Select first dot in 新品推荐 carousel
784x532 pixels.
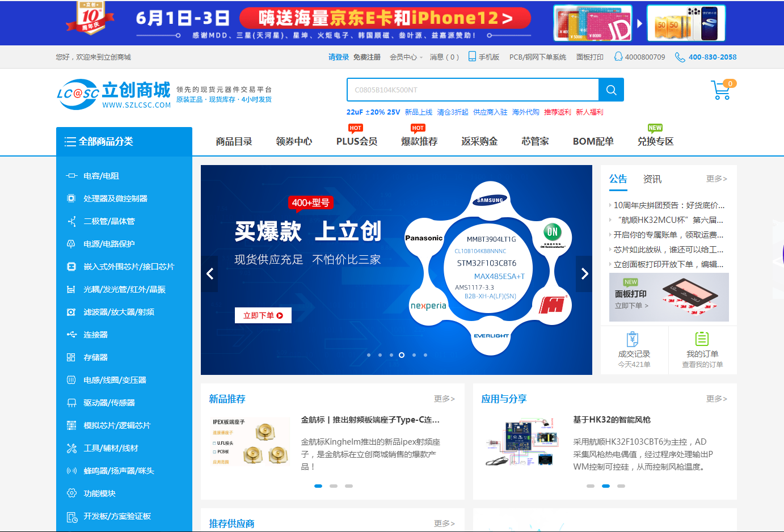pyautogui.click(x=318, y=486)
